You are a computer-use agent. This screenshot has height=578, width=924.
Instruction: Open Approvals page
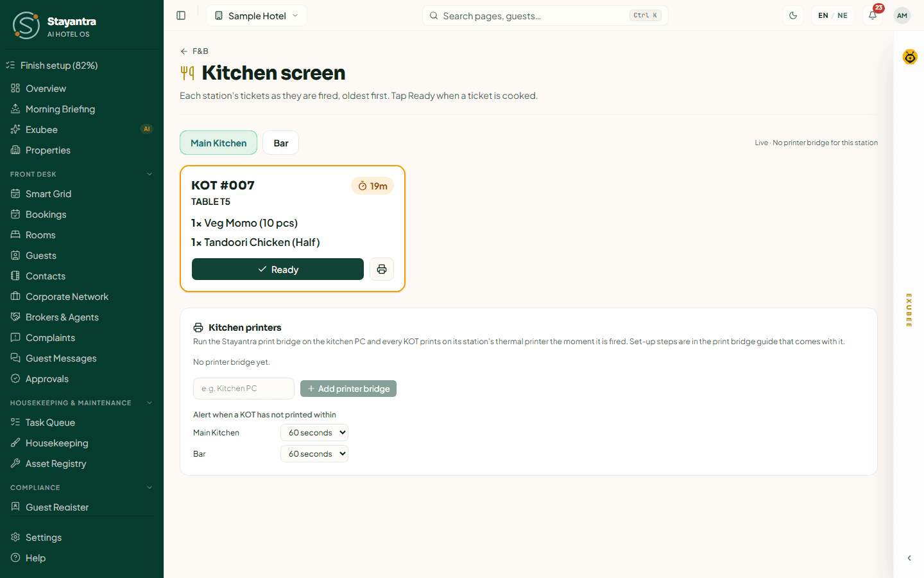click(x=81, y=379)
